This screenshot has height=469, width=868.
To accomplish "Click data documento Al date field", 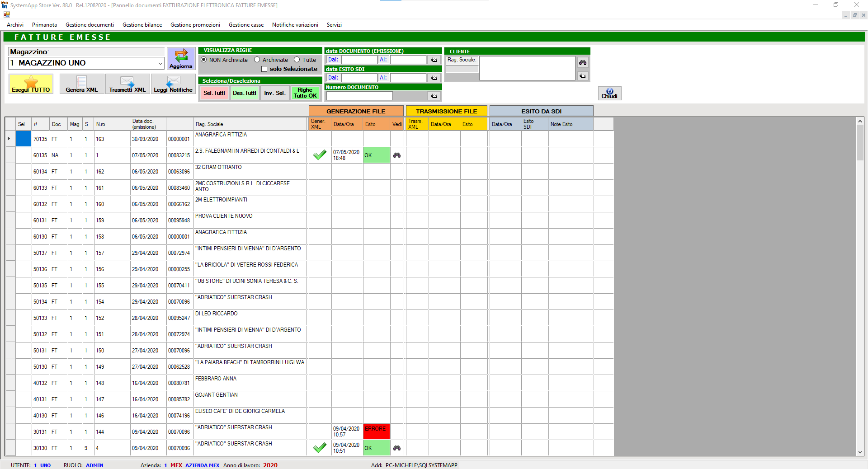I will 408,60.
